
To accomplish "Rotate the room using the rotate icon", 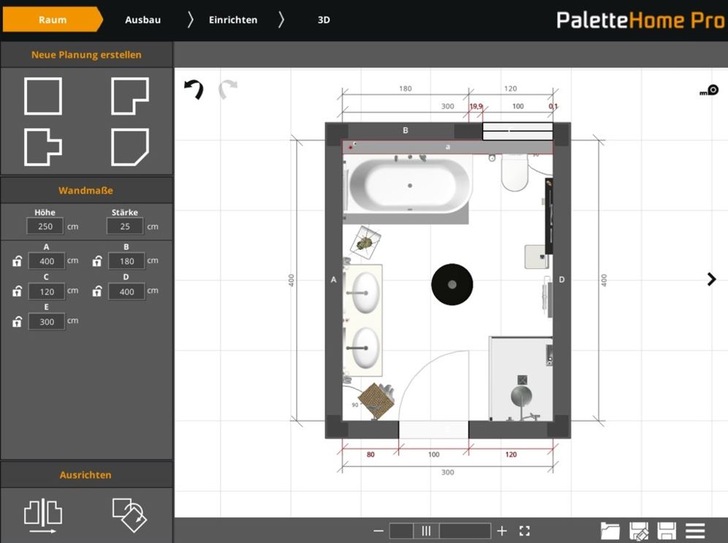I will tap(130, 513).
